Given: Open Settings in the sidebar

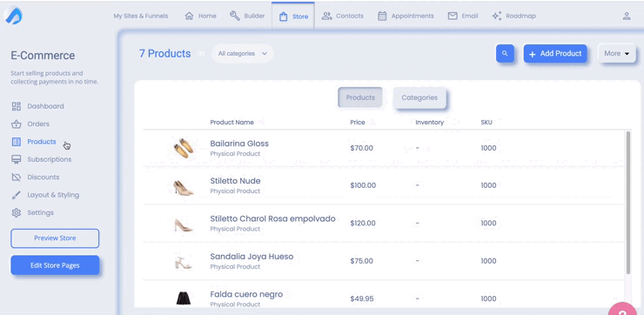Looking at the screenshot, I should (x=41, y=212).
